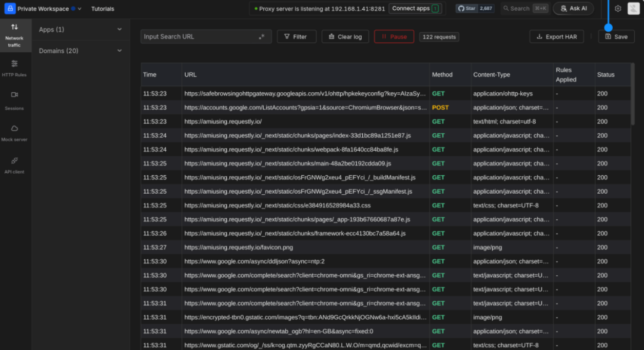Image resolution: width=644 pixels, height=350 pixels.
Task: Click the Method column header
Action: pyautogui.click(x=450, y=74)
